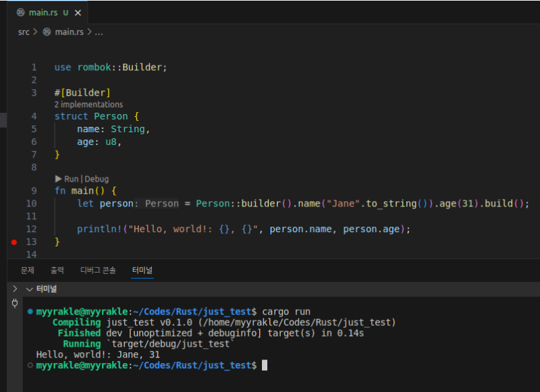The image size is (540, 392).
Task: Click the Rust icon in the breadcrumb
Action: [47, 32]
